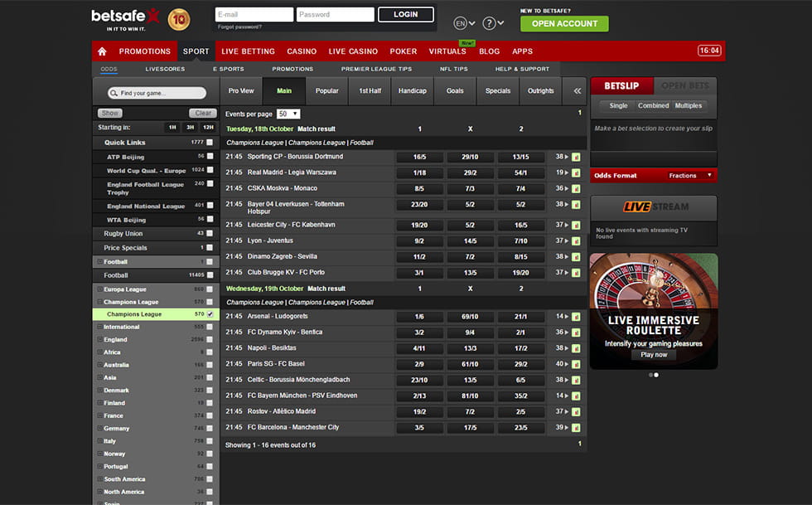Open stats icon for Arsenal - Ludogorets
812x505 pixels.
pos(576,317)
